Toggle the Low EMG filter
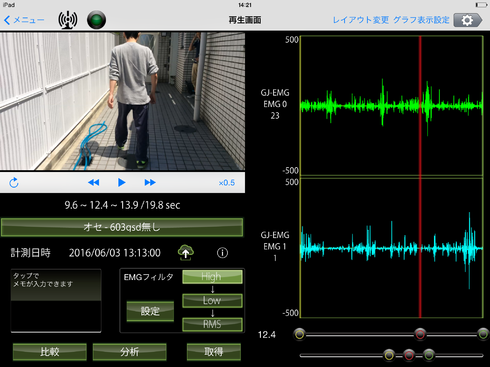Viewport: 490px width, 367px height. 212,301
